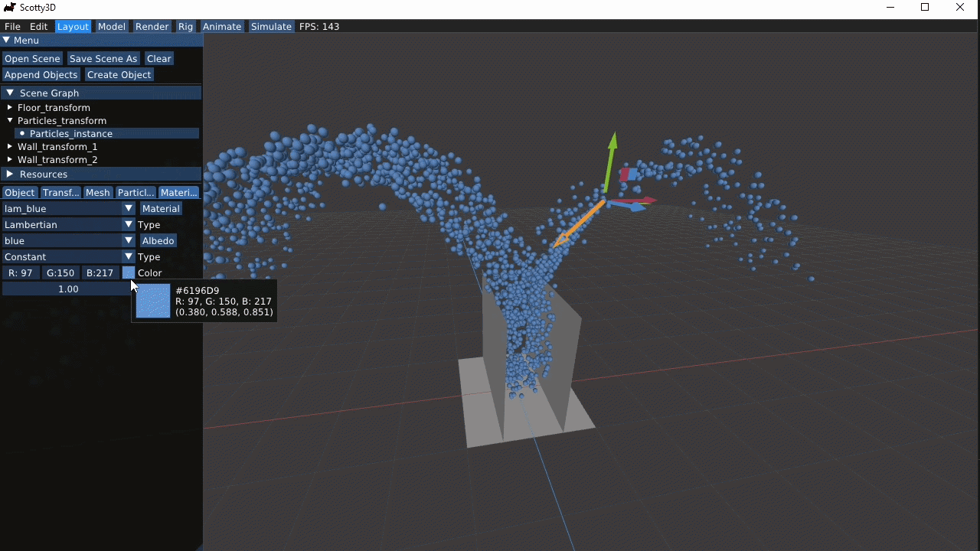Open the blue albedo texture dropdown
Viewport: 980px width, 551px height.
(69, 241)
